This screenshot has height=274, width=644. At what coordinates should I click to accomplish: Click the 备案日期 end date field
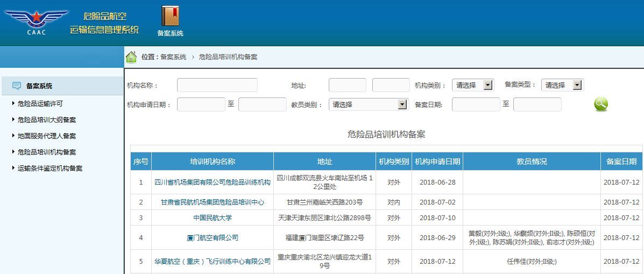[x=537, y=104]
